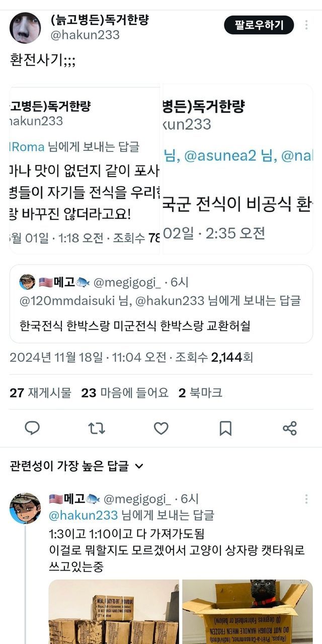Viewport: 322px width, 644px height.
Task: Click the reply speech bubble icon
Action: coord(32,428)
